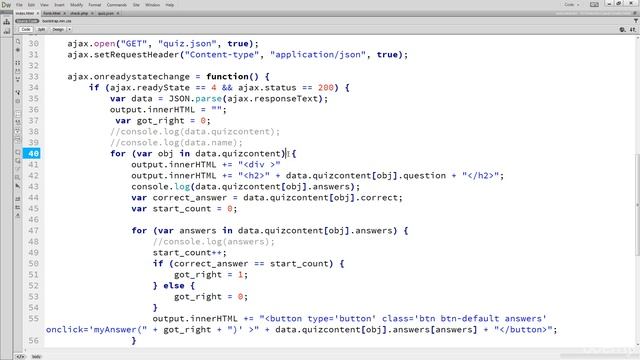Image resolution: width=640 pixels, height=360 pixels.
Task: Click the Move or Convert CSS icon
Action: point(18,186)
